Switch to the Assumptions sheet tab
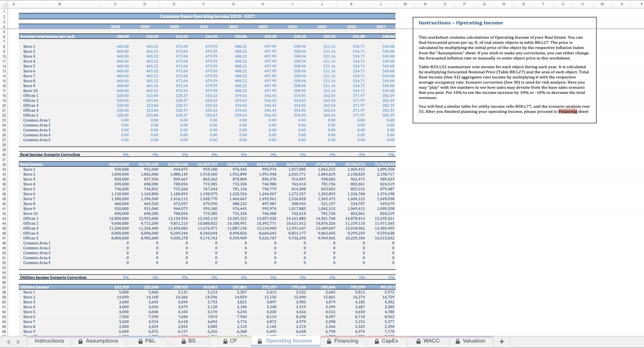The height and width of the screenshot is (348, 644). [98, 341]
